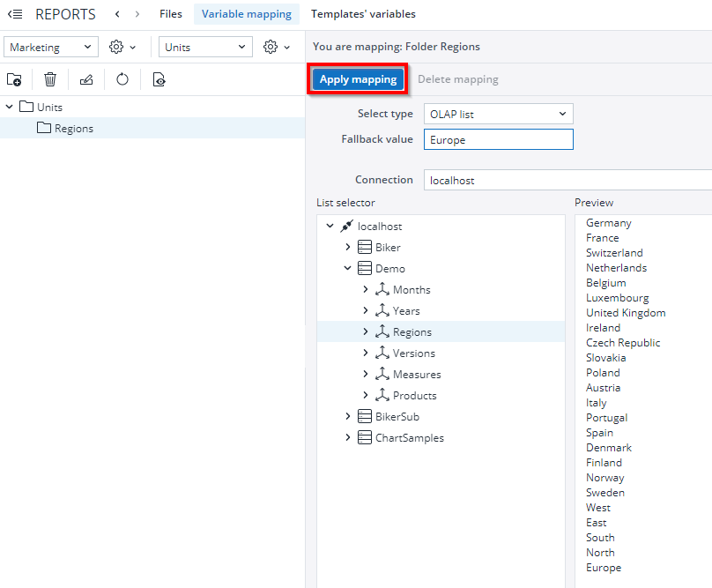Screen dimensions: 712x588
Task: Click inside the Fallback value field
Action: 498,139
